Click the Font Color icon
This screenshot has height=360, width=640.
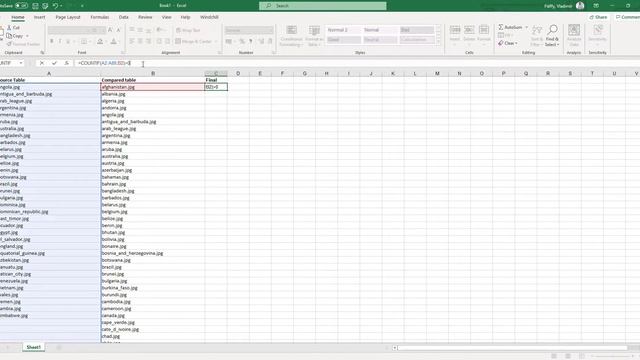tap(114, 41)
